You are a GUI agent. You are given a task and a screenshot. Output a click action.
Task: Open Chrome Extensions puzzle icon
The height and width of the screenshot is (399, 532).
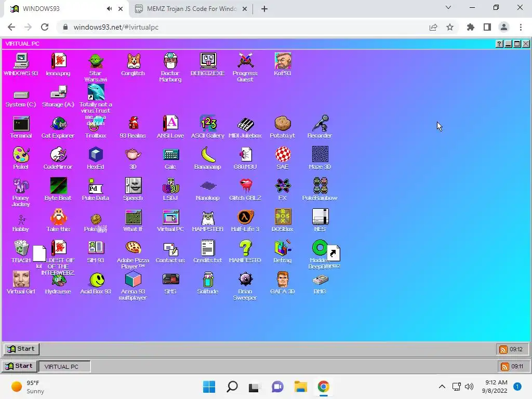tap(470, 27)
